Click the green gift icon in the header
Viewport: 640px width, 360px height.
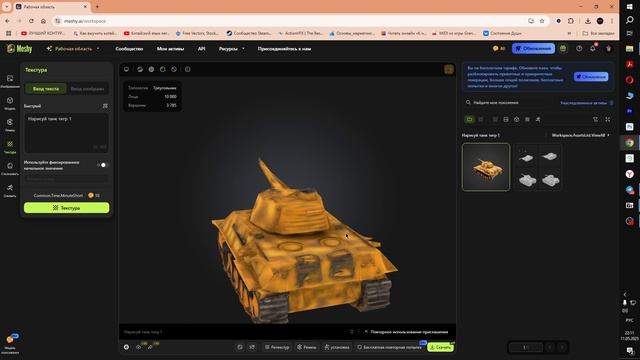(563, 49)
